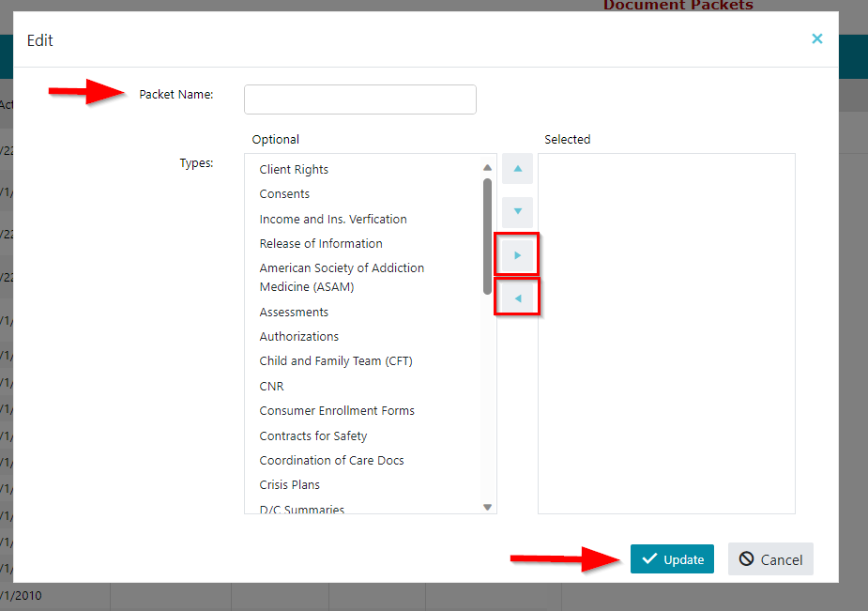Select Assessments from the list
868x611 pixels.
click(294, 312)
